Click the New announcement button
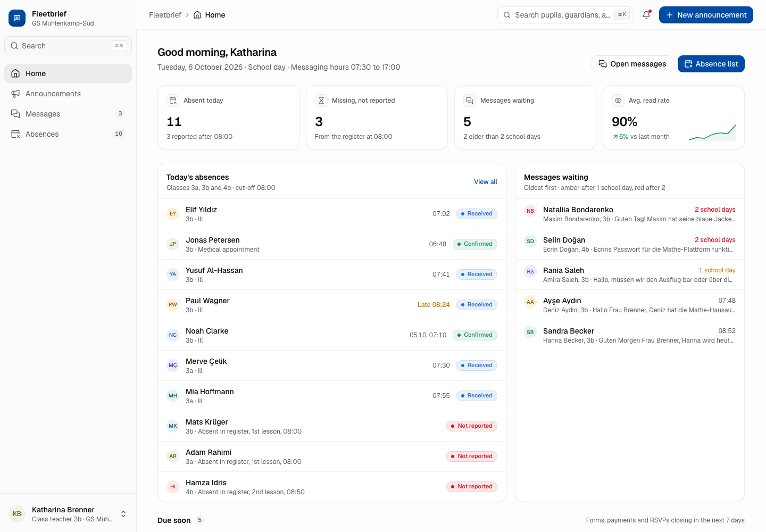 (x=706, y=15)
